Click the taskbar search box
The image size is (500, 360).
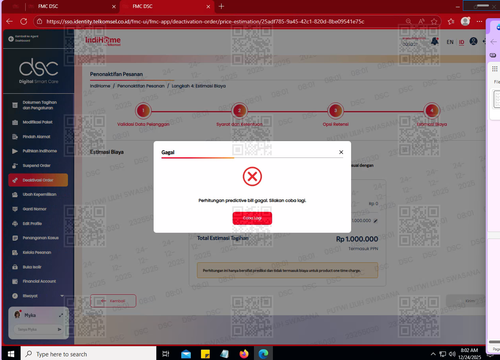click(88, 354)
